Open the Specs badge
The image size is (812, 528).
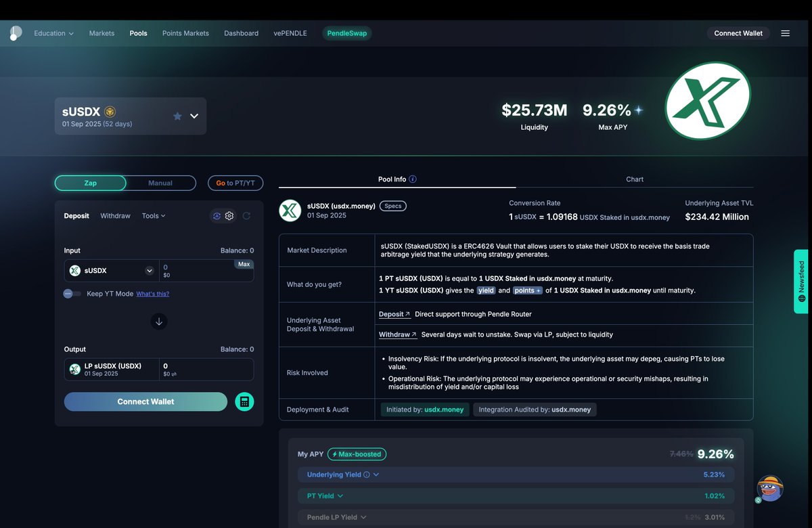[393, 206]
